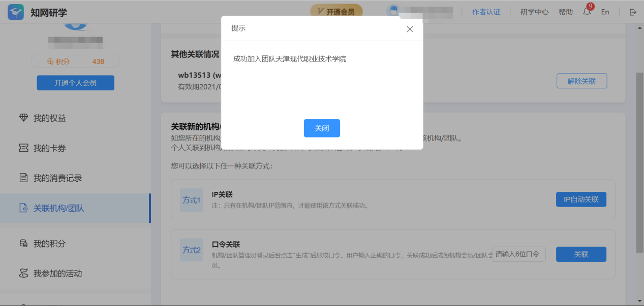
Task: Focus the 请输入6位口令 input field
Action: [x=518, y=254]
